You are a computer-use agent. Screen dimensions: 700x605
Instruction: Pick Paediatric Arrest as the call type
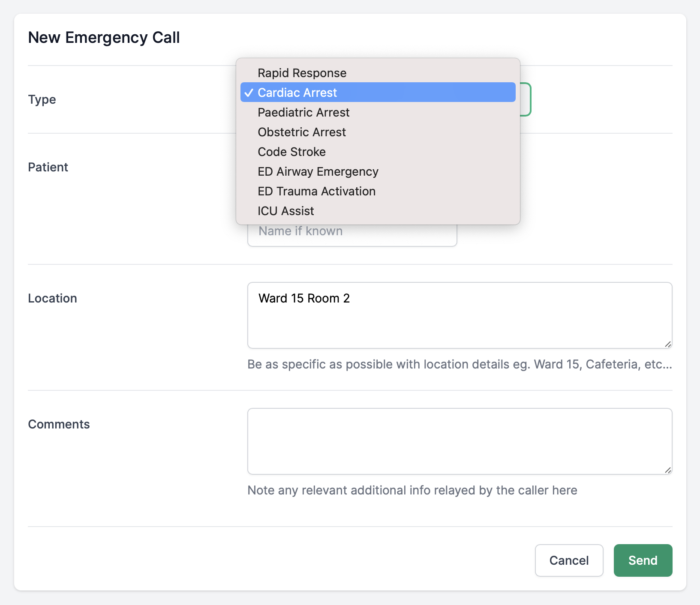pyautogui.click(x=303, y=112)
